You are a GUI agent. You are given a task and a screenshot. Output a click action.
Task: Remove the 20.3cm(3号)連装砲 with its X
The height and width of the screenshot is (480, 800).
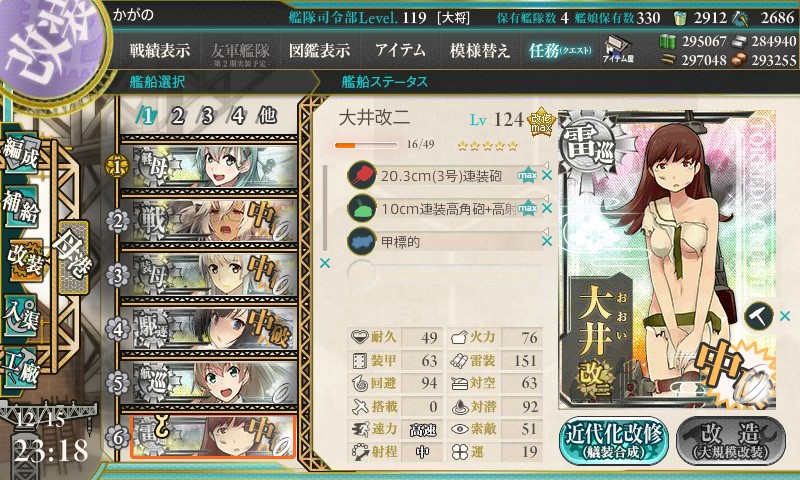pos(547,175)
